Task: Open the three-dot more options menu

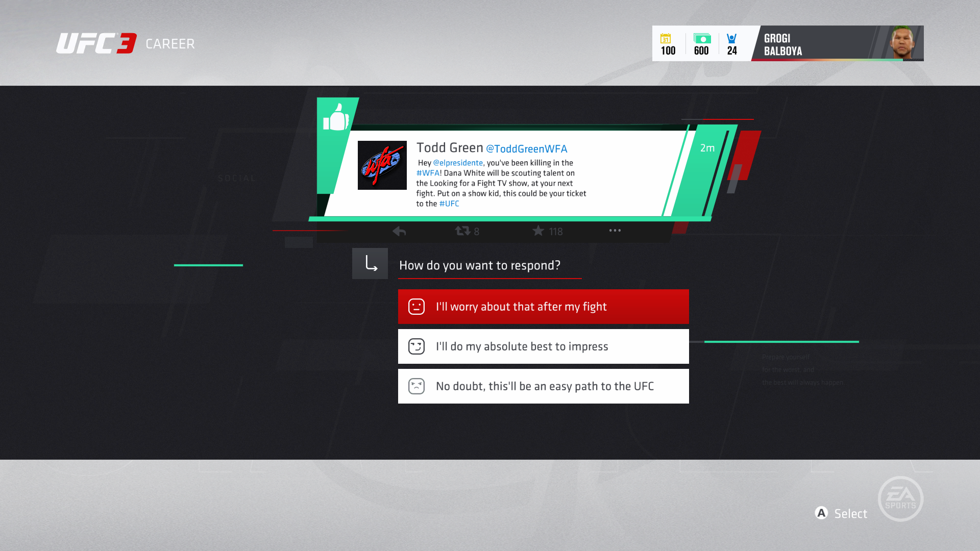Action: pyautogui.click(x=615, y=231)
